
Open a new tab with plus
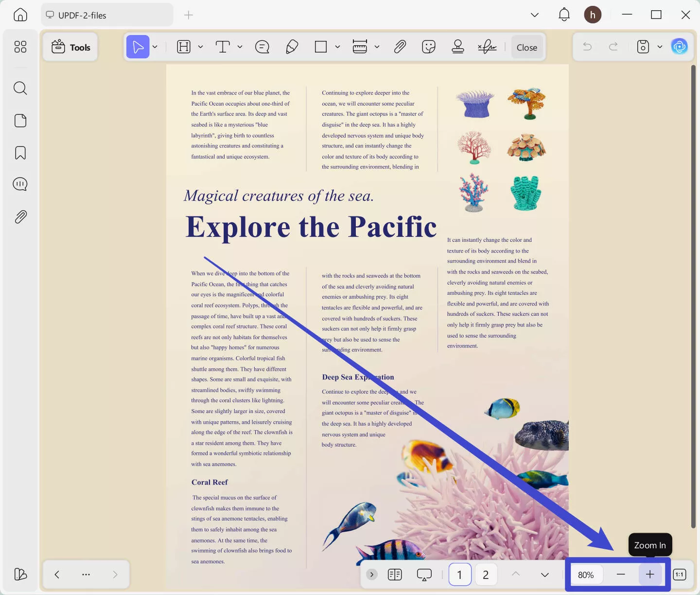[189, 15]
